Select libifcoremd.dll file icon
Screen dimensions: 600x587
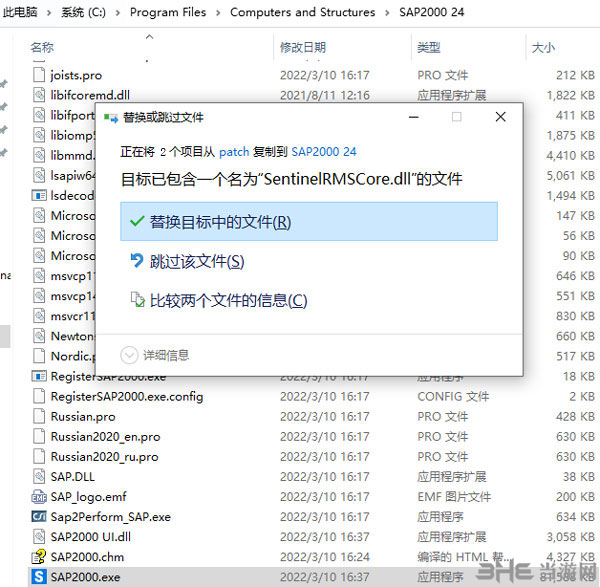click(x=39, y=95)
